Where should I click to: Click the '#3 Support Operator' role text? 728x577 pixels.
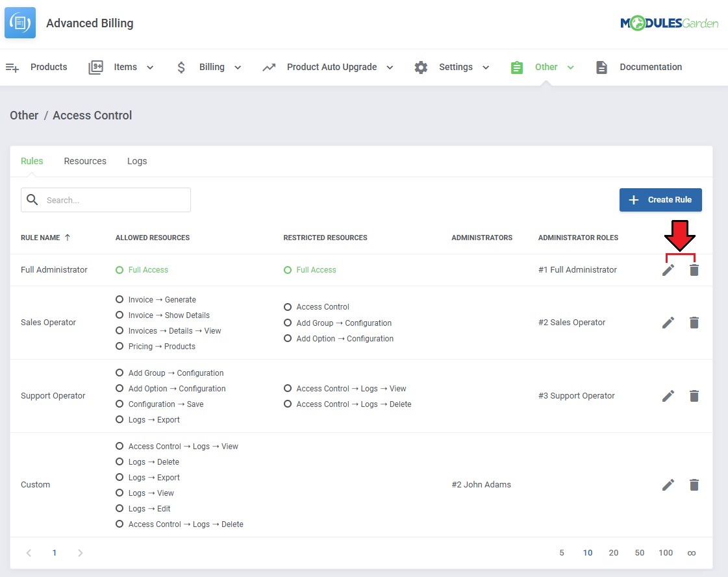tap(577, 395)
